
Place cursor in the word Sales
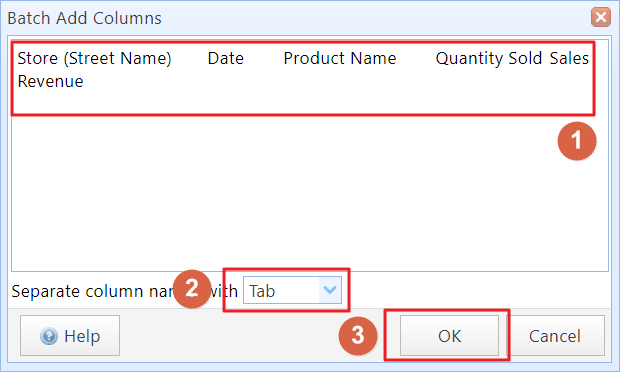[569, 58]
